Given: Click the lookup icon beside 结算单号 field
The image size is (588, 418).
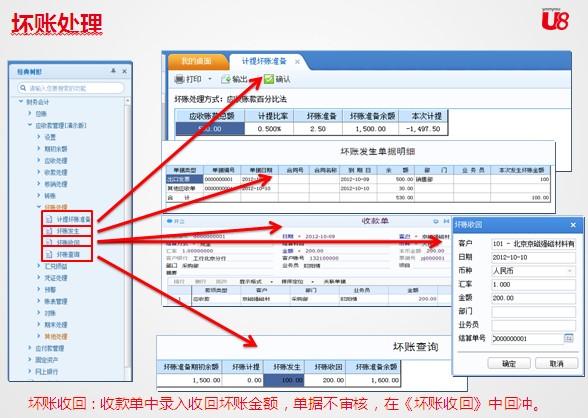Looking at the screenshot, I should click(x=569, y=338).
